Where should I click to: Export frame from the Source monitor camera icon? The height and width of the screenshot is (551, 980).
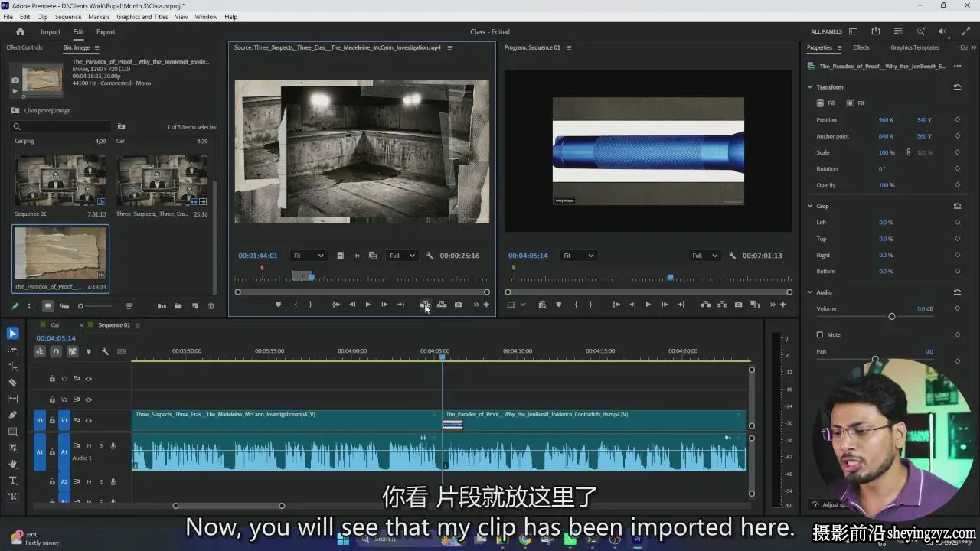pyautogui.click(x=458, y=305)
